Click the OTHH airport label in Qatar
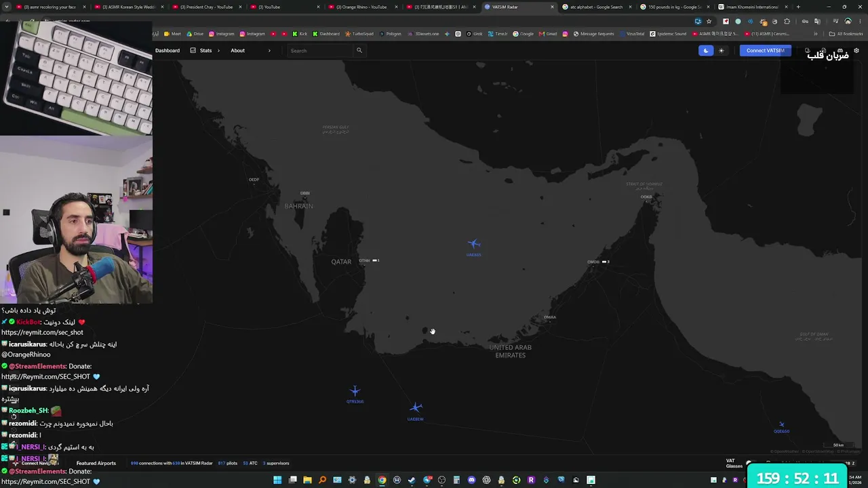Screen dimensions: 868x488 click(x=364, y=260)
